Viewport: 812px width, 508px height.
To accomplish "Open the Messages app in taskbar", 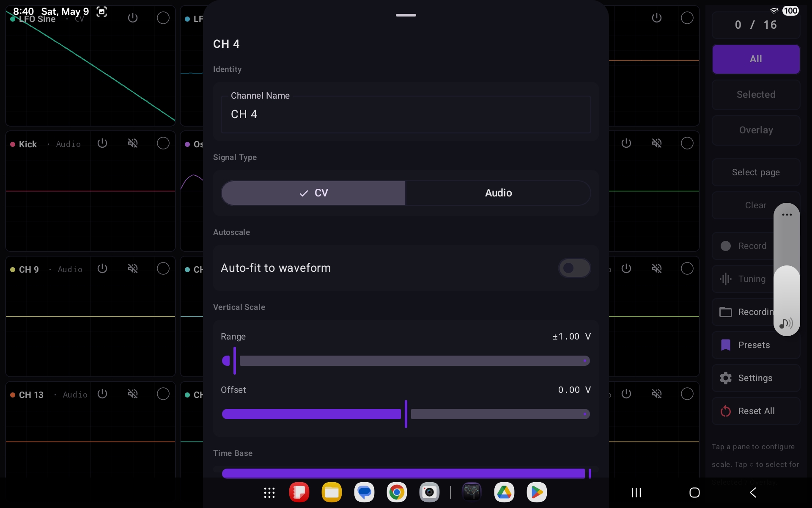I will pyautogui.click(x=364, y=492).
